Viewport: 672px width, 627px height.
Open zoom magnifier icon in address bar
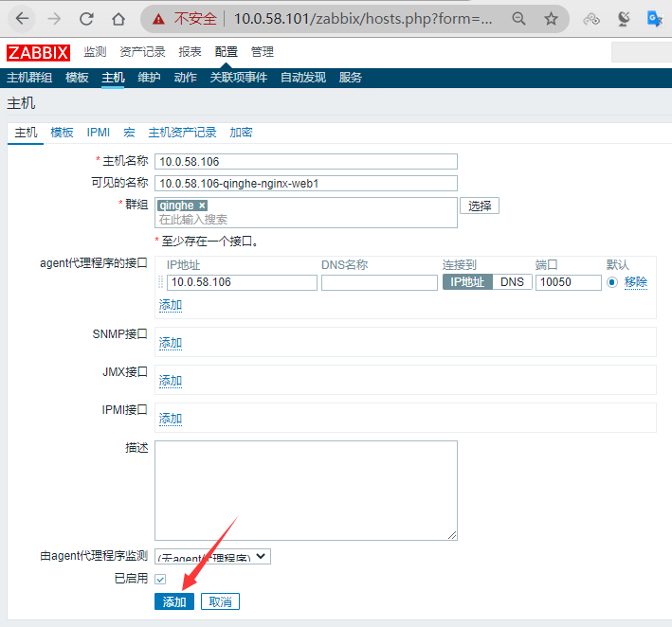(518, 19)
